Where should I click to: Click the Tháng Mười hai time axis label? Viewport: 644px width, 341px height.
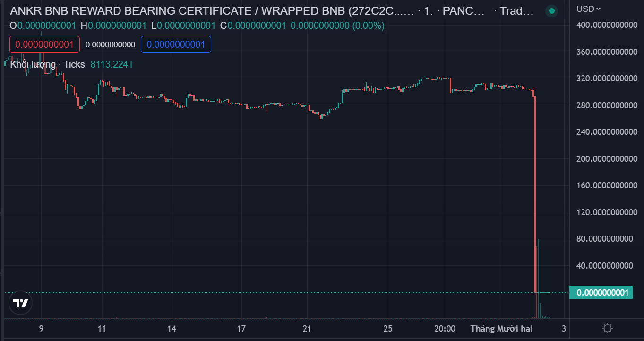point(501,329)
